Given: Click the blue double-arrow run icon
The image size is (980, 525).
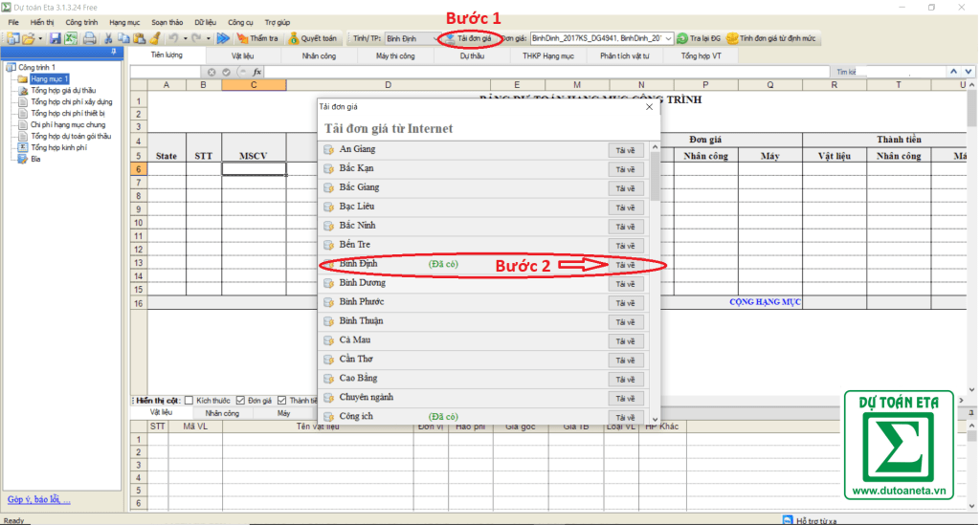Looking at the screenshot, I should coord(223,38).
